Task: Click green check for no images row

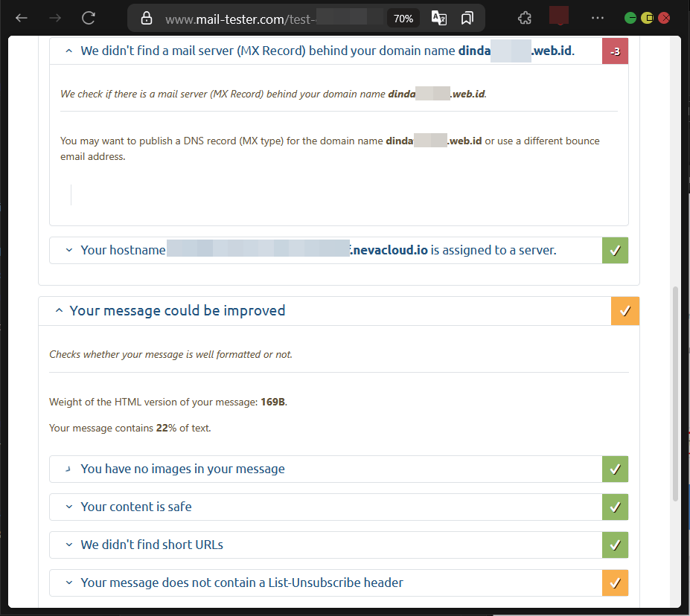Action: pyautogui.click(x=615, y=469)
